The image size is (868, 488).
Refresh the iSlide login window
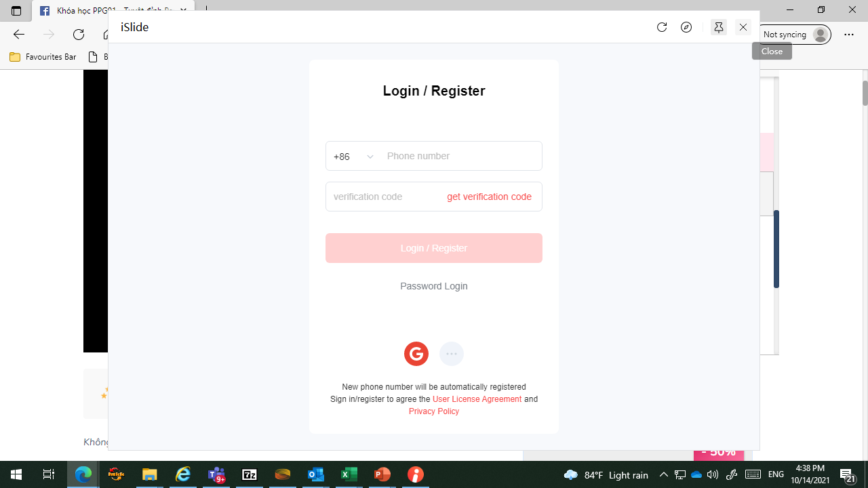[662, 27]
